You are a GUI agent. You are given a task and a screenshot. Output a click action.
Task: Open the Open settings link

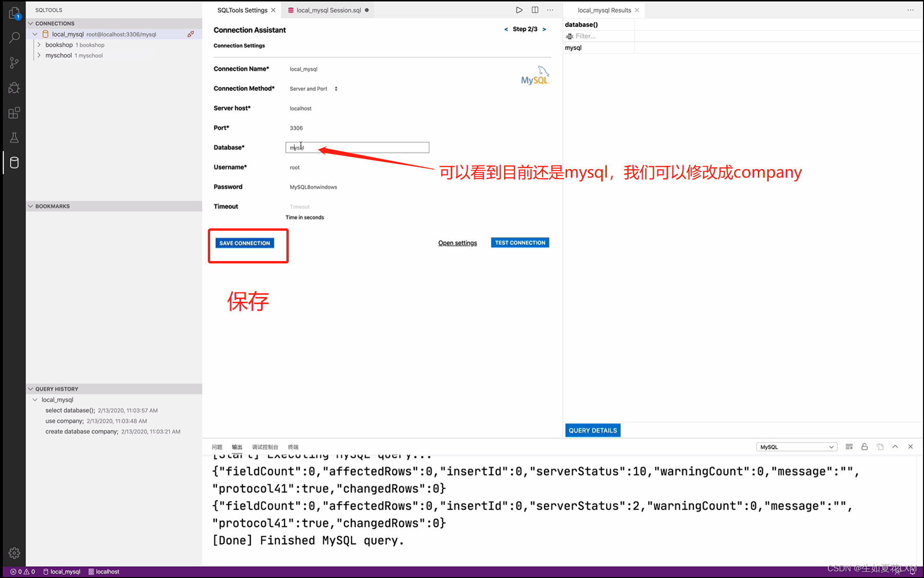(458, 243)
